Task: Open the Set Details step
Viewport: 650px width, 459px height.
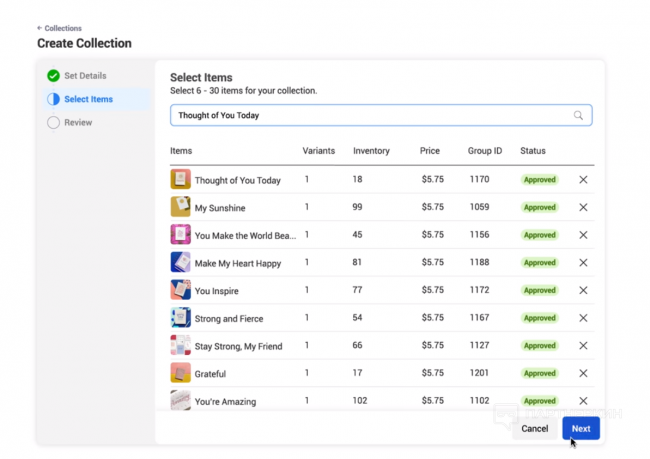Action: pos(85,76)
